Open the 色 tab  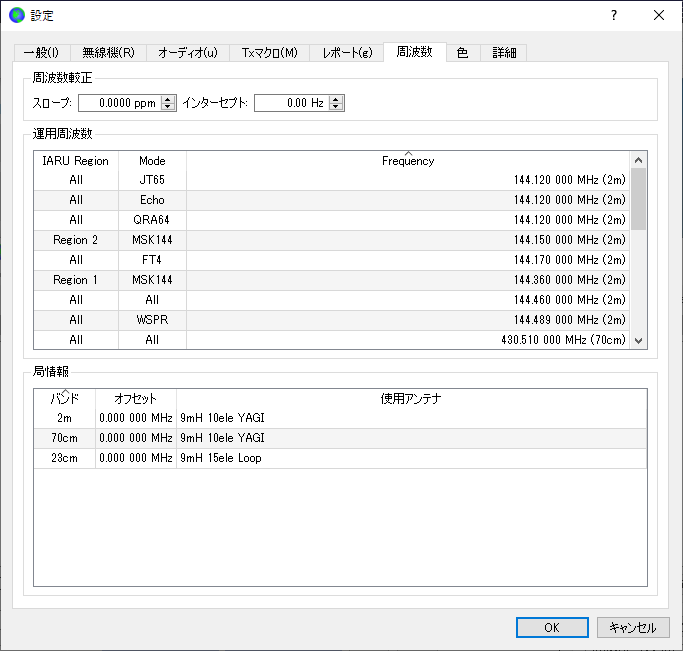click(x=463, y=53)
